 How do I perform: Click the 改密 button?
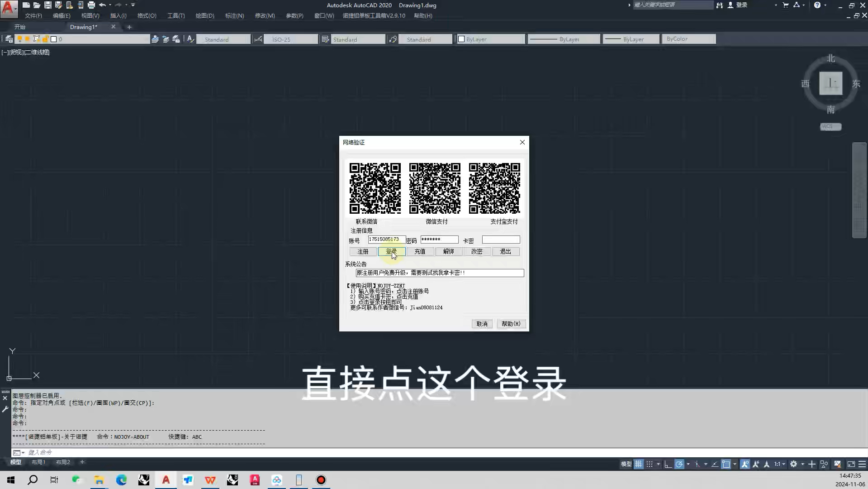[477, 251]
